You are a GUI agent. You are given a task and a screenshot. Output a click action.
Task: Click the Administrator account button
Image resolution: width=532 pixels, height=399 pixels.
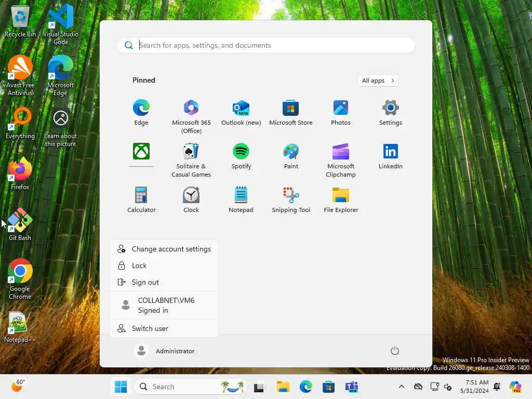pos(165,351)
